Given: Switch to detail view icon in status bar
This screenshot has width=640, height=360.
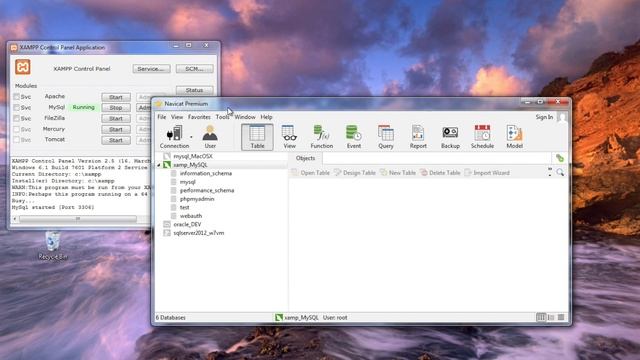Looking at the screenshot, I should (551, 317).
